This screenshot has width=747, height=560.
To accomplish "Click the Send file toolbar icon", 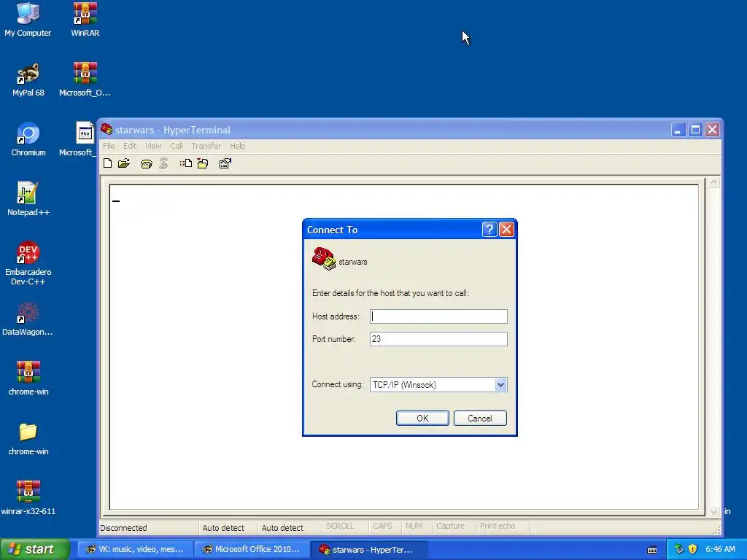I will tap(186, 163).
